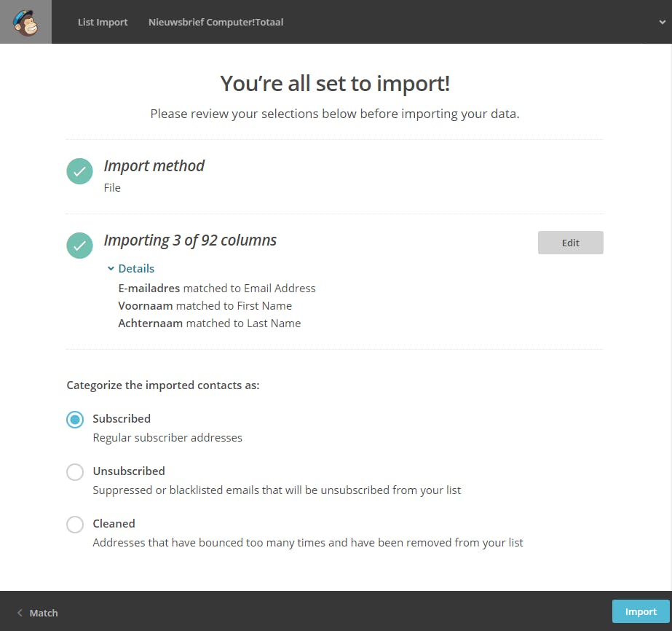
Task: Click the E-mailadres matched to Email Address line
Action: click(x=216, y=289)
